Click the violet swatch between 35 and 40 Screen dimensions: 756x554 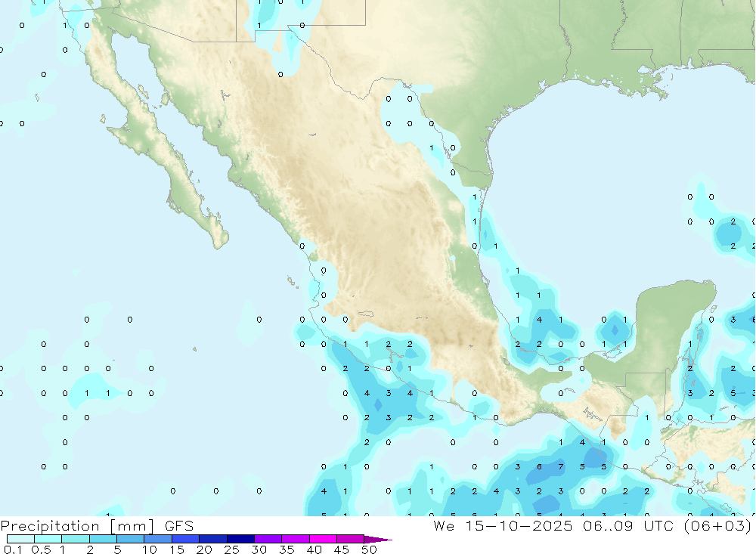point(296,539)
